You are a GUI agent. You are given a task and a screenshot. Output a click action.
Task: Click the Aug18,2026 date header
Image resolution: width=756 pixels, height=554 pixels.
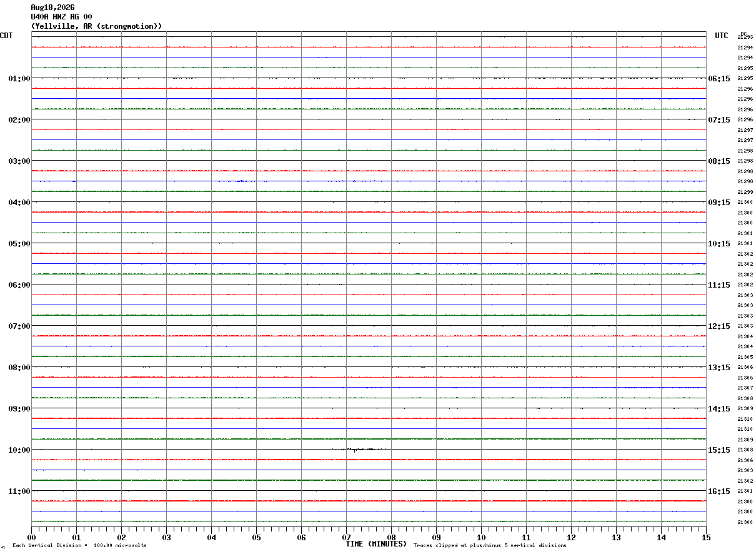coord(52,8)
